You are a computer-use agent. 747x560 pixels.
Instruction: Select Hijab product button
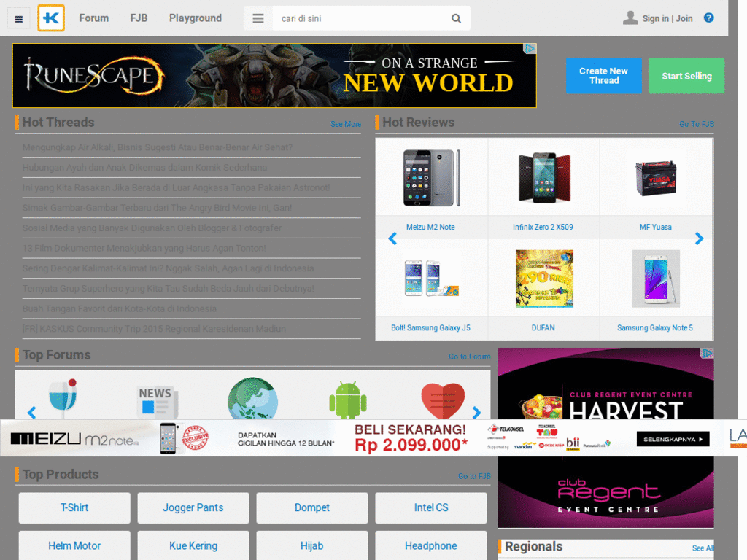312,545
